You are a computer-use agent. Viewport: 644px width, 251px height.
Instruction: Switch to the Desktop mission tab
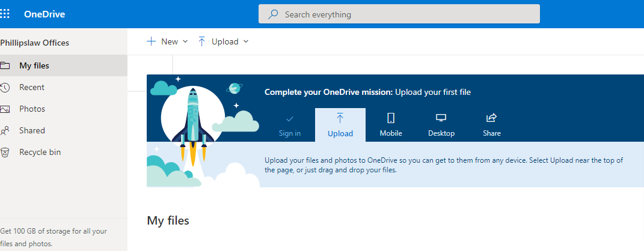(x=441, y=125)
